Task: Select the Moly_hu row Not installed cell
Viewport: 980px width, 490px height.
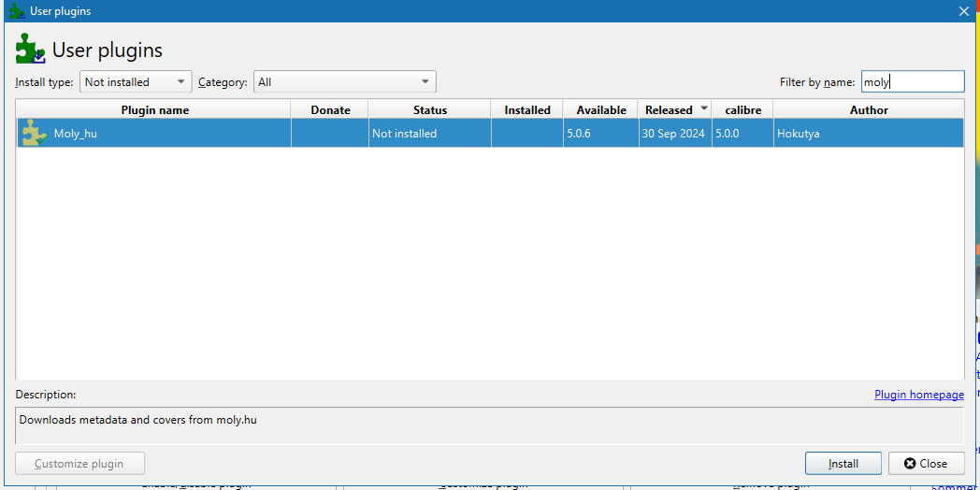Action: click(x=429, y=133)
